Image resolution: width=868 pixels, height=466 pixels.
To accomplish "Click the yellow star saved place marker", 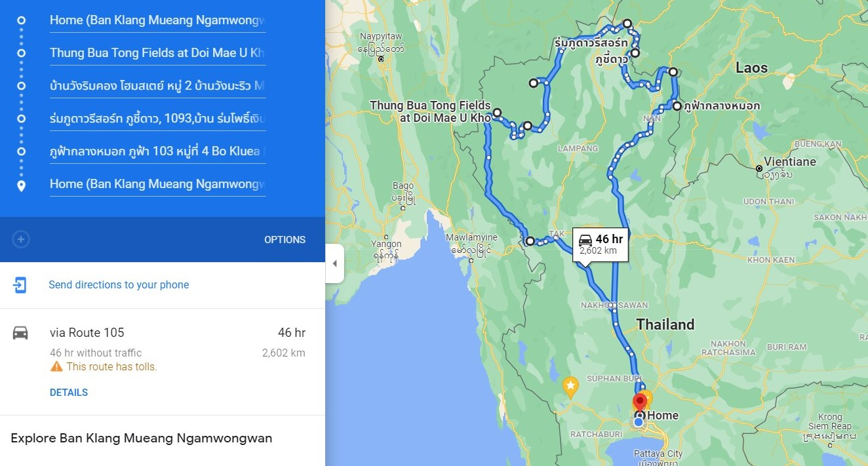I will (570, 386).
